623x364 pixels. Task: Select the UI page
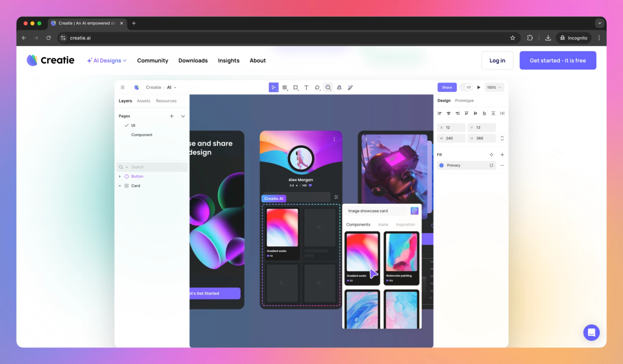[133, 125]
